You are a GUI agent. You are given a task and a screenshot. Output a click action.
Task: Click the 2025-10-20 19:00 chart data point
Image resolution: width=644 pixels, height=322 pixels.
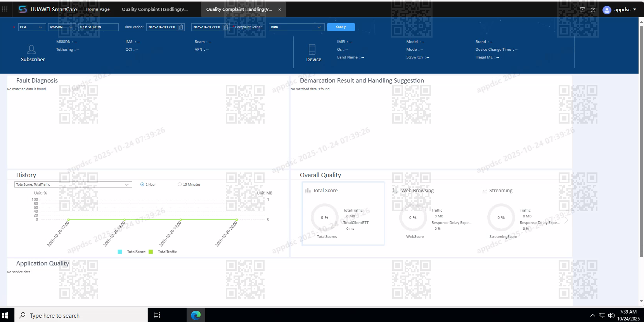181,220
